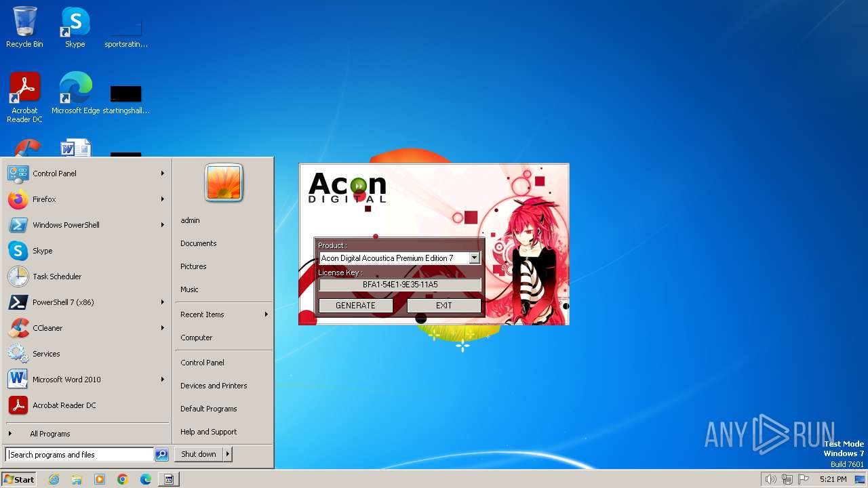The width and height of the screenshot is (868, 488).
Task: Click the search magnifier button
Action: coord(161,455)
